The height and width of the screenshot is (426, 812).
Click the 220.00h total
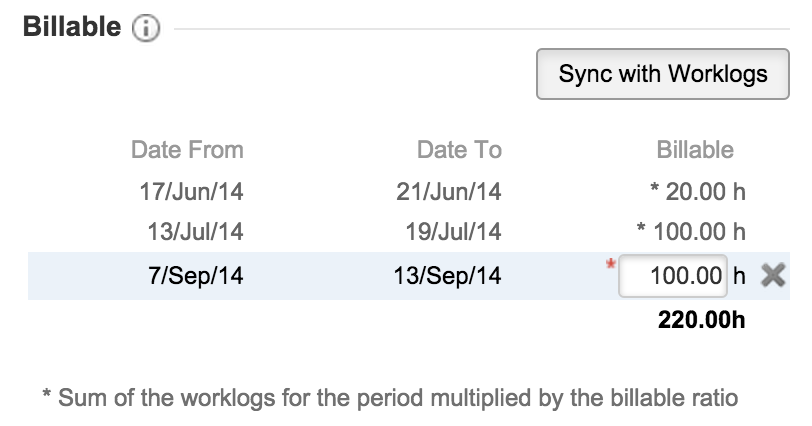coord(702,320)
